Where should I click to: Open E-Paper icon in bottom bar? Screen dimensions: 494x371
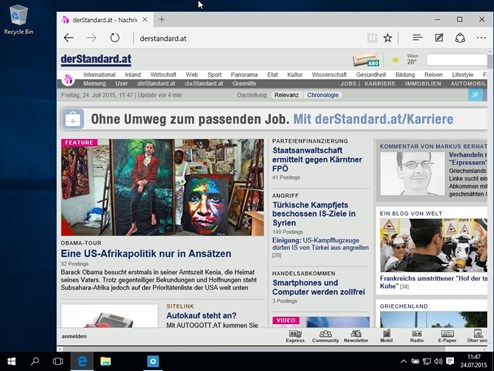pyautogui.click(x=447, y=336)
